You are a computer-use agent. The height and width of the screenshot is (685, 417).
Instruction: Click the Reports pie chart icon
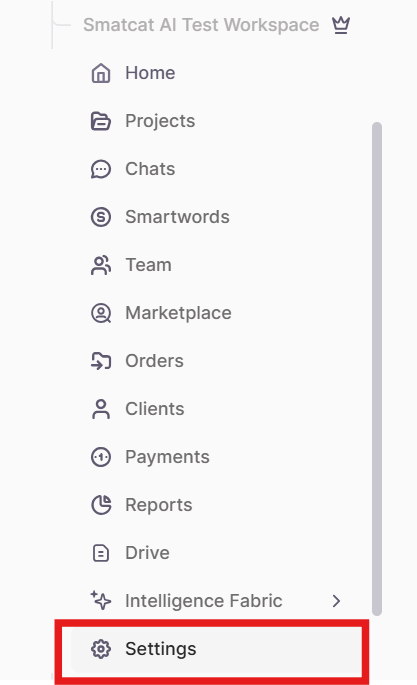pos(101,505)
